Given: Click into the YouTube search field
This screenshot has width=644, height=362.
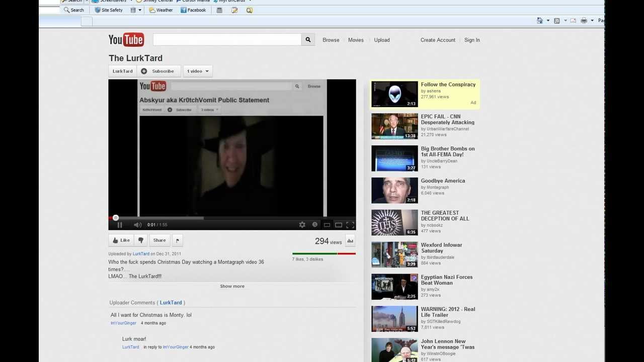Looking at the screenshot, I should coord(227,40).
